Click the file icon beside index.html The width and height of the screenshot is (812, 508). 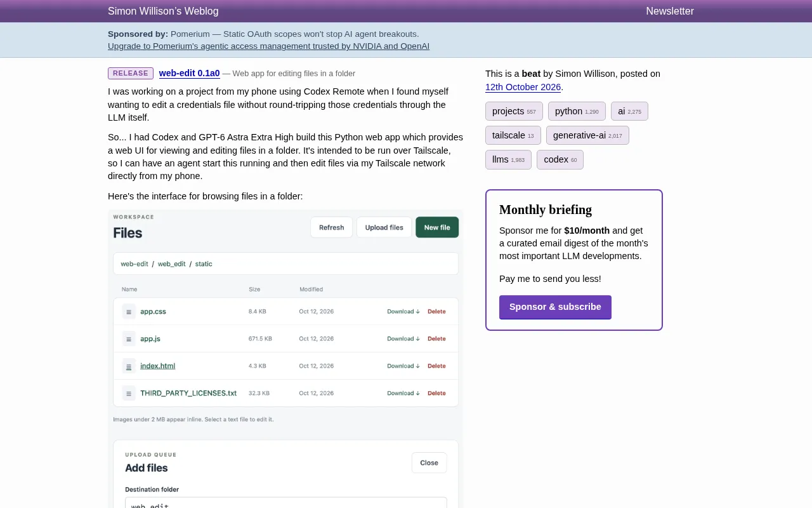click(129, 366)
